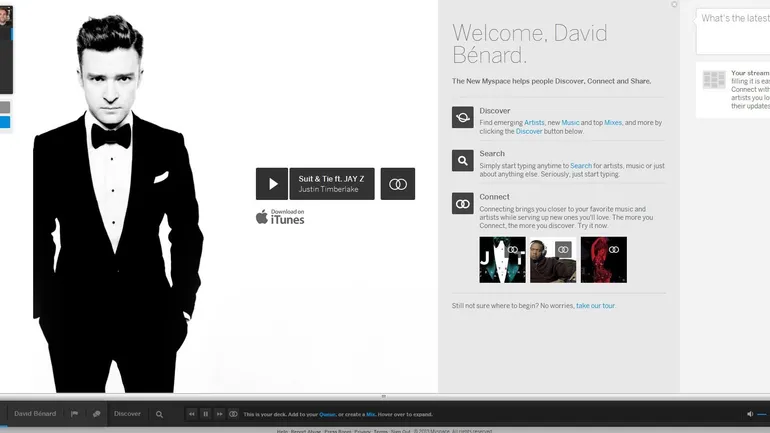Click the Search magnifier icon in welcome panel
The height and width of the screenshot is (433, 770).
(x=463, y=161)
